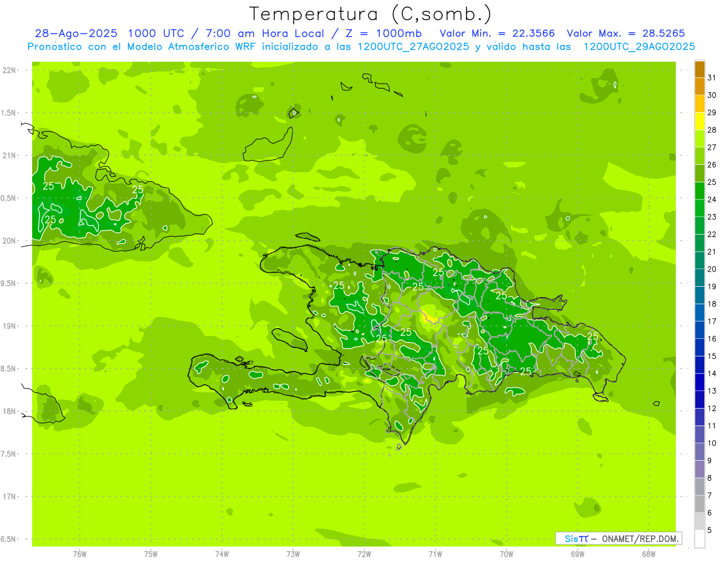Screen dimensions: 728x562
Task: Click the blue swatch between 15 and 16
Action: [x=699, y=347]
